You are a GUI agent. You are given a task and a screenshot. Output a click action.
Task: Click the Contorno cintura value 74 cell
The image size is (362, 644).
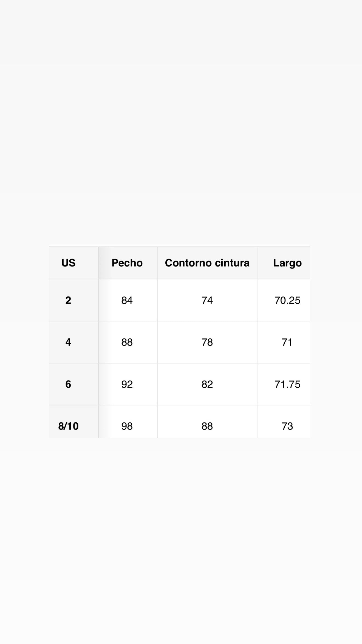click(x=207, y=300)
